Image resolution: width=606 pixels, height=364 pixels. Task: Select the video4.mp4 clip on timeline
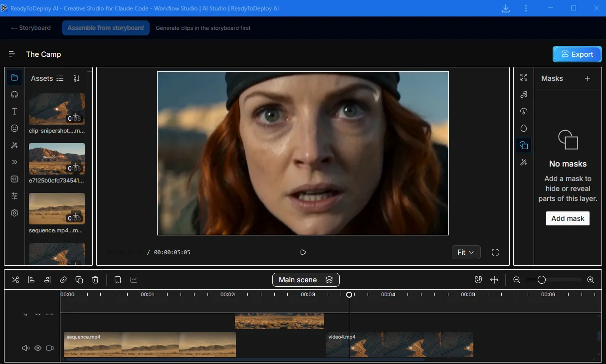[x=399, y=345]
